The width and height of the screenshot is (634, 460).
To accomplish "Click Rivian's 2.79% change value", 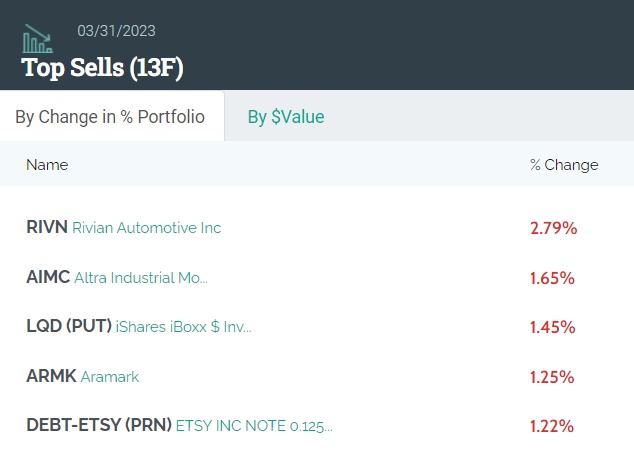I will 553,228.
